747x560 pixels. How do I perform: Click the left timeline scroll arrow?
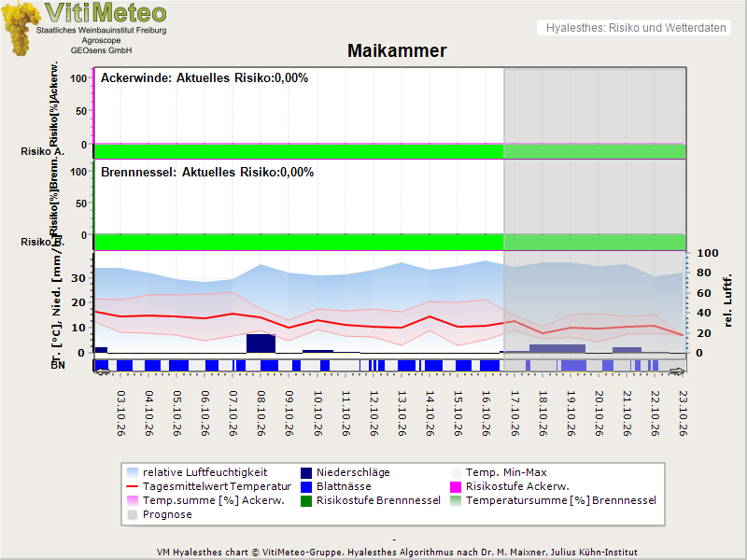[102, 371]
